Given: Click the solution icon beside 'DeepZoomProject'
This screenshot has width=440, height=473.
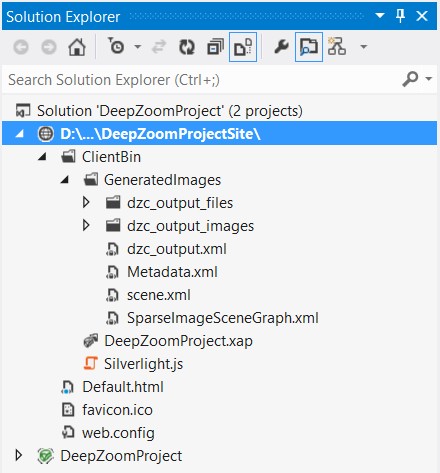Looking at the screenshot, I should point(23,111).
